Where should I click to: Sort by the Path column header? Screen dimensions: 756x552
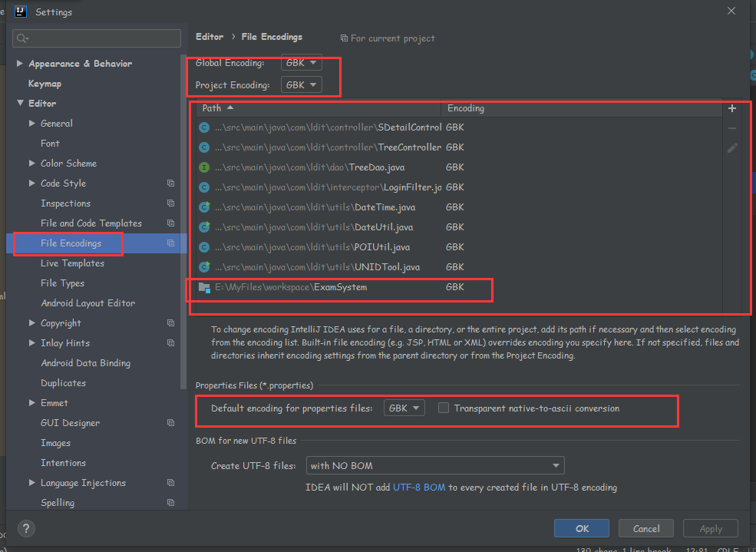click(319, 108)
